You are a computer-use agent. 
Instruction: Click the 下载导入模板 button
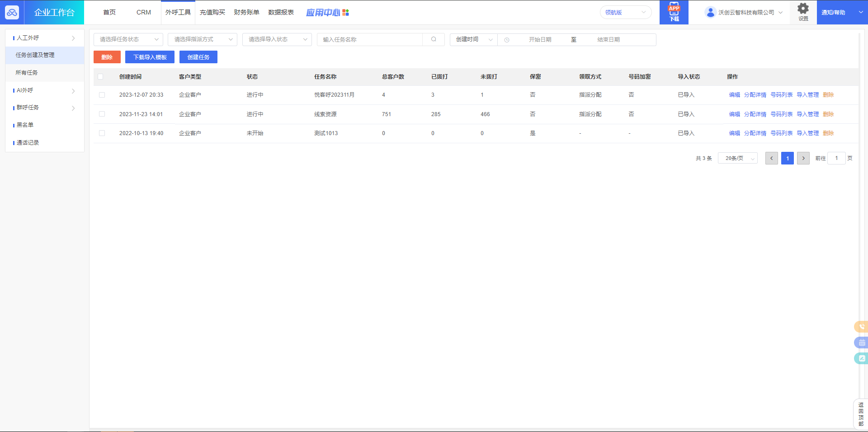pyautogui.click(x=150, y=57)
